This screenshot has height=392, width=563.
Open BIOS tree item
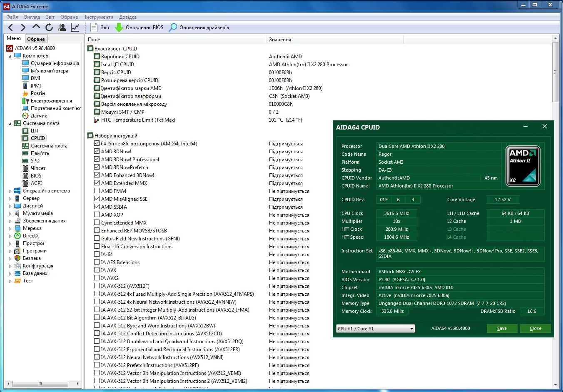click(x=36, y=176)
